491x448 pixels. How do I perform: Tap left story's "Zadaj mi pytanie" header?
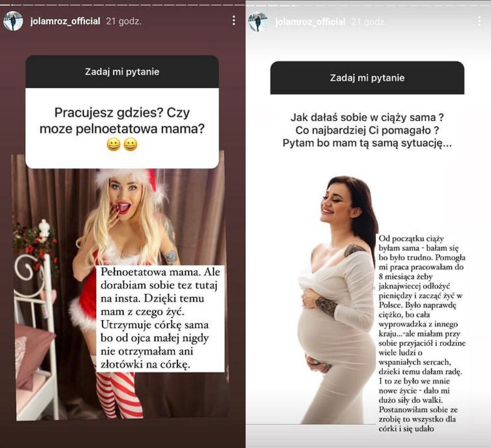[122, 72]
